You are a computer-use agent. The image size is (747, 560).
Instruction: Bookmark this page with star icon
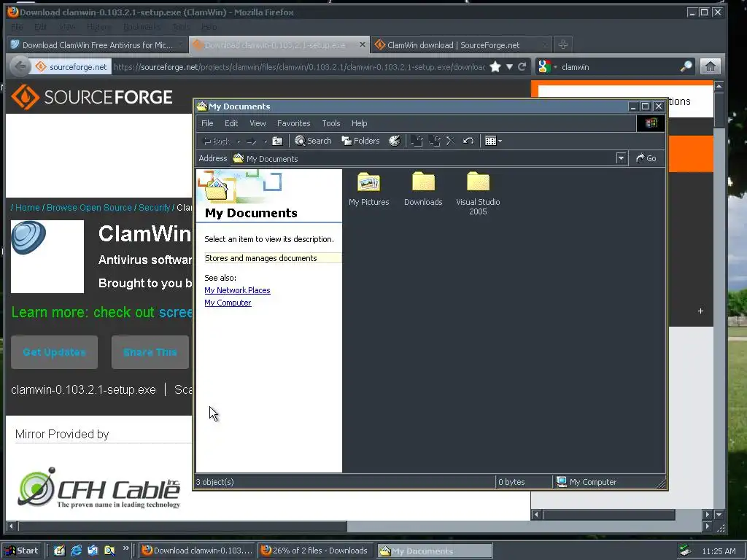click(x=495, y=66)
